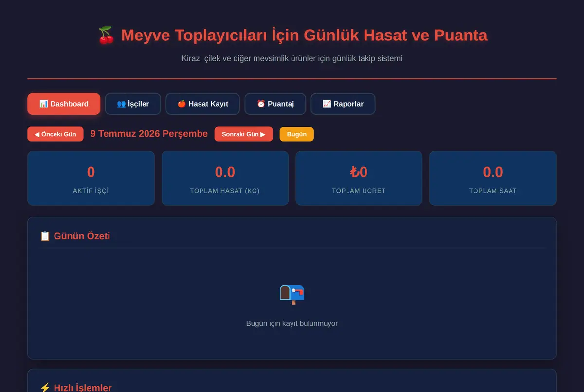
Task: Open the Hasat Kayıt tab
Action: pos(202,104)
